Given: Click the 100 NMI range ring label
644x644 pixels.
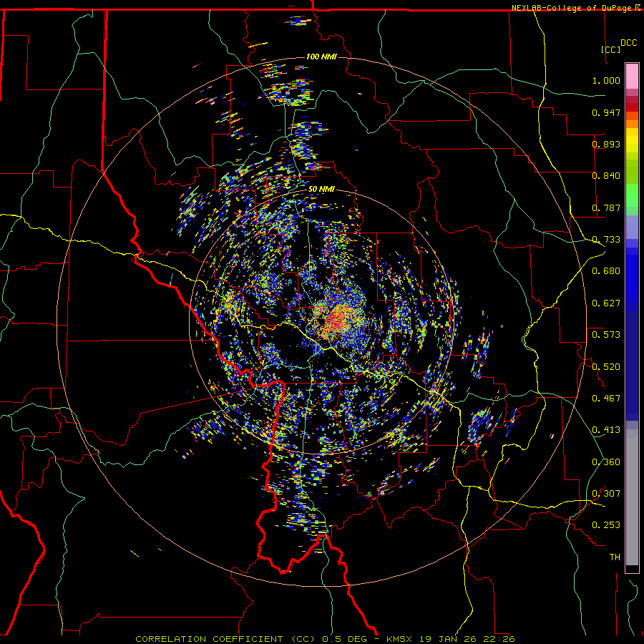Looking at the screenshot, I should 321,57.
